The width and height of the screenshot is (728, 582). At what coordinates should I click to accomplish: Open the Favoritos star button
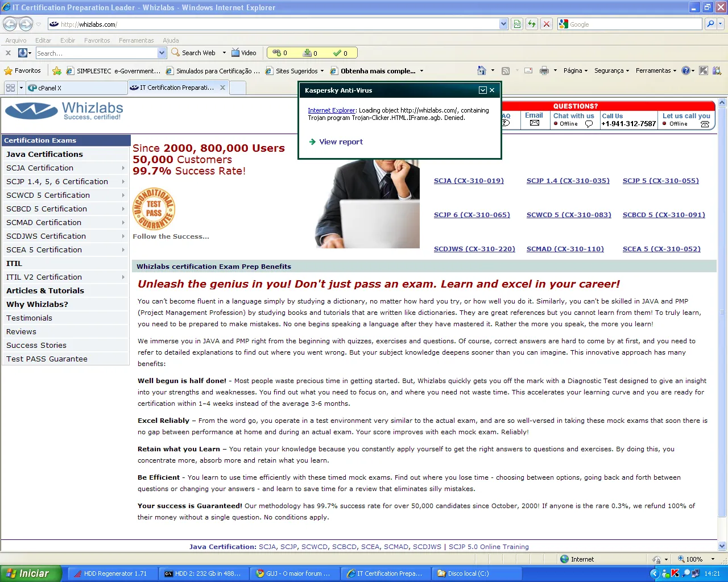tap(23, 71)
